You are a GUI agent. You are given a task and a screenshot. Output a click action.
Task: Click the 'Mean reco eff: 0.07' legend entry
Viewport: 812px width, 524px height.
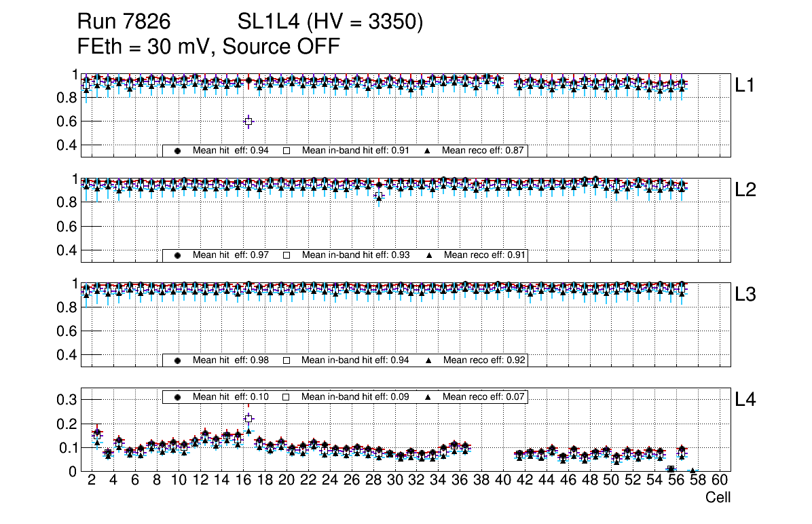[484, 396]
